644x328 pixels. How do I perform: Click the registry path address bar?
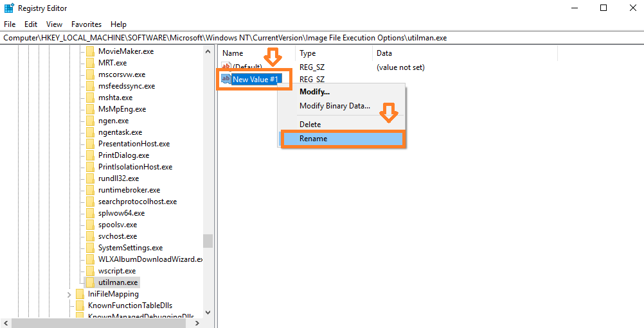(322, 38)
